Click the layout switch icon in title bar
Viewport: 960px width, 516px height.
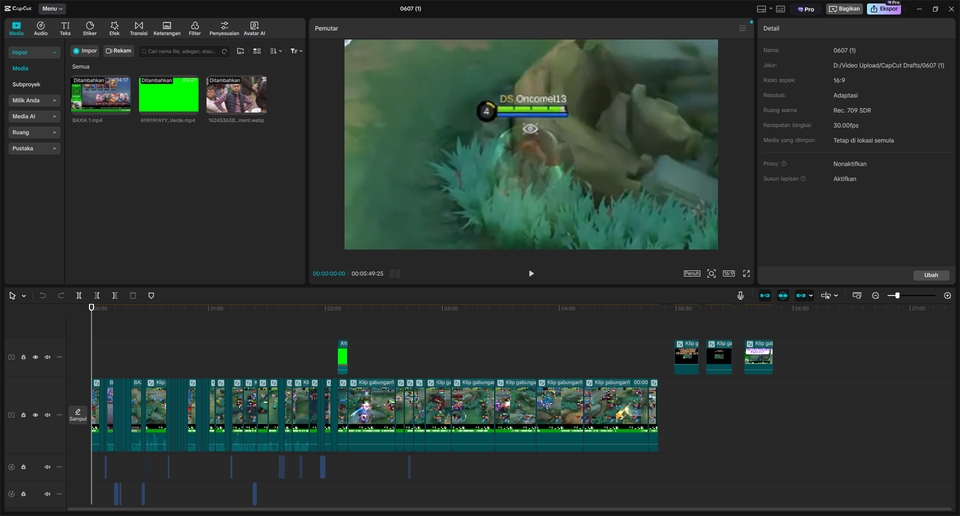(x=764, y=9)
